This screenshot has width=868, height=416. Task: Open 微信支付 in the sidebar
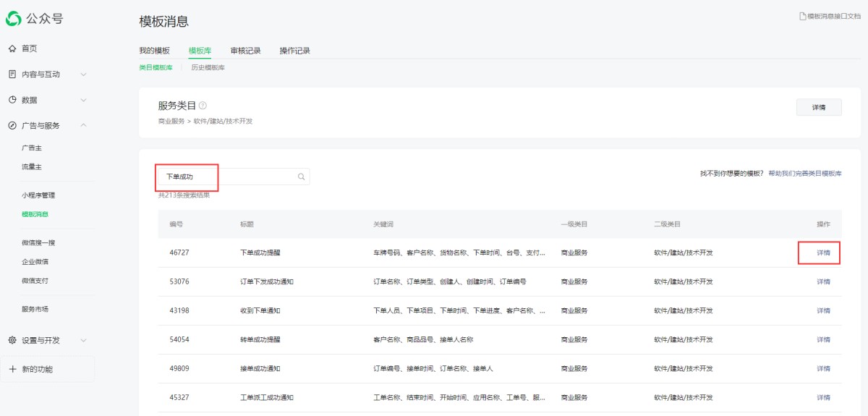[x=35, y=281]
